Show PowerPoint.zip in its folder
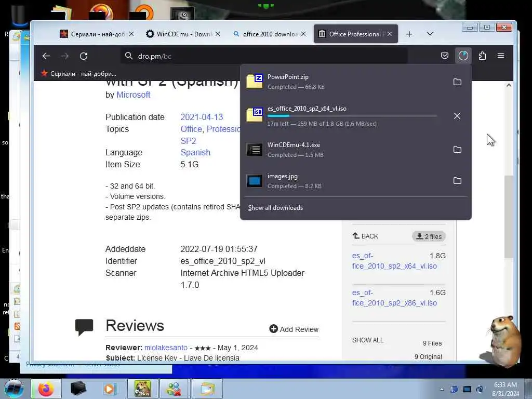 point(457,82)
